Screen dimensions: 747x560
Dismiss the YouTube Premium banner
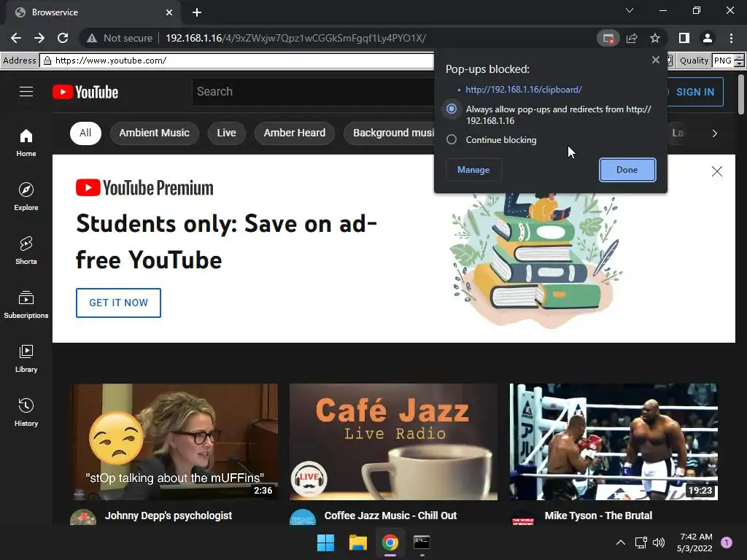point(716,171)
